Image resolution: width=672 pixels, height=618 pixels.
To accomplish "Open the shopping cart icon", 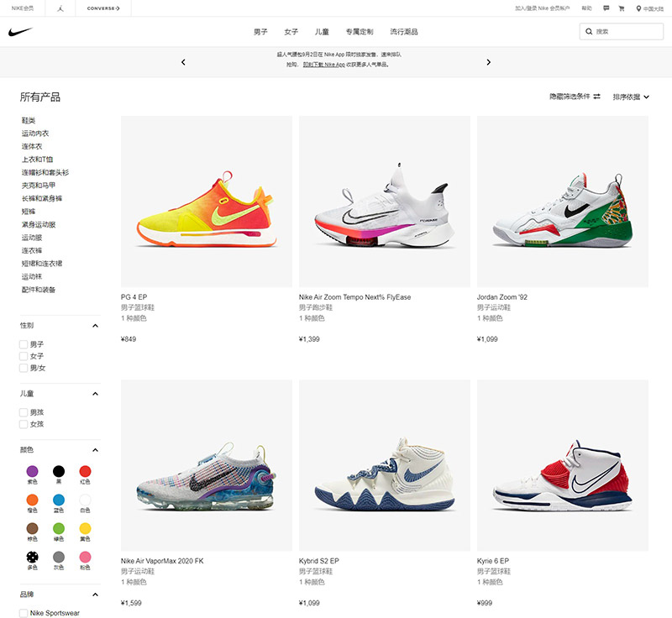I will click(622, 8).
